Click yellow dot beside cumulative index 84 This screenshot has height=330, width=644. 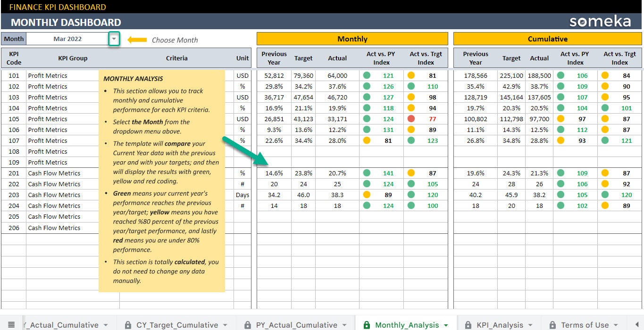(x=605, y=75)
